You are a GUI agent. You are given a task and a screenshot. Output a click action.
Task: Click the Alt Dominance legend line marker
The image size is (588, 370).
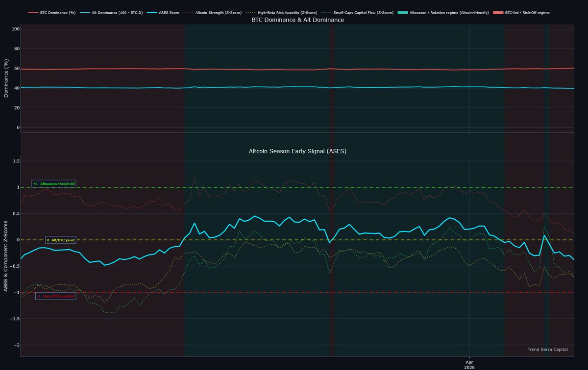[85, 12]
